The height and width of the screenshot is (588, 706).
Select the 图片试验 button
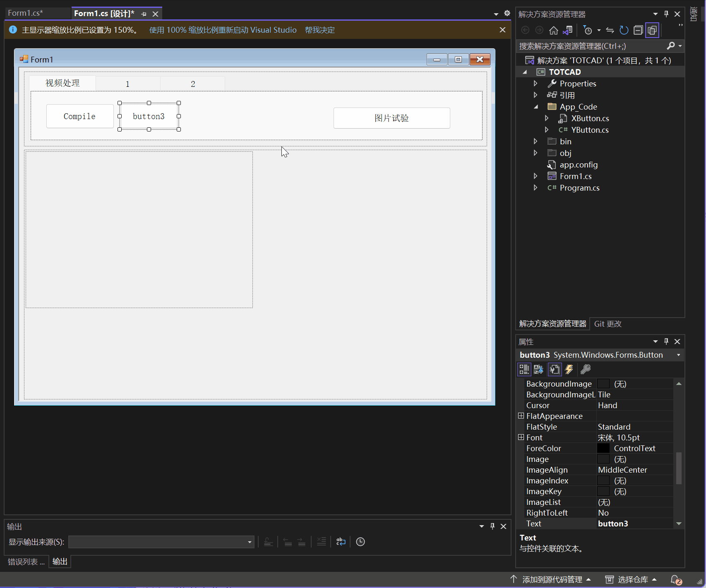[391, 118]
